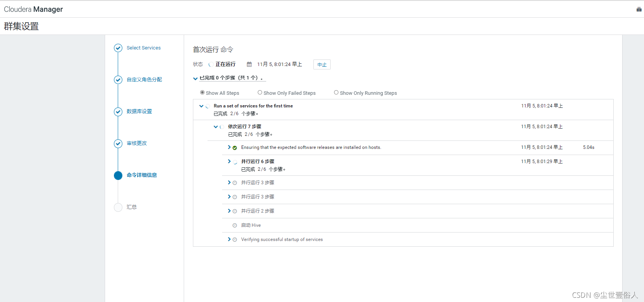Open the Select Services wizard step
Image resolution: width=644 pixels, height=302 pixels.
pos(144,48)
